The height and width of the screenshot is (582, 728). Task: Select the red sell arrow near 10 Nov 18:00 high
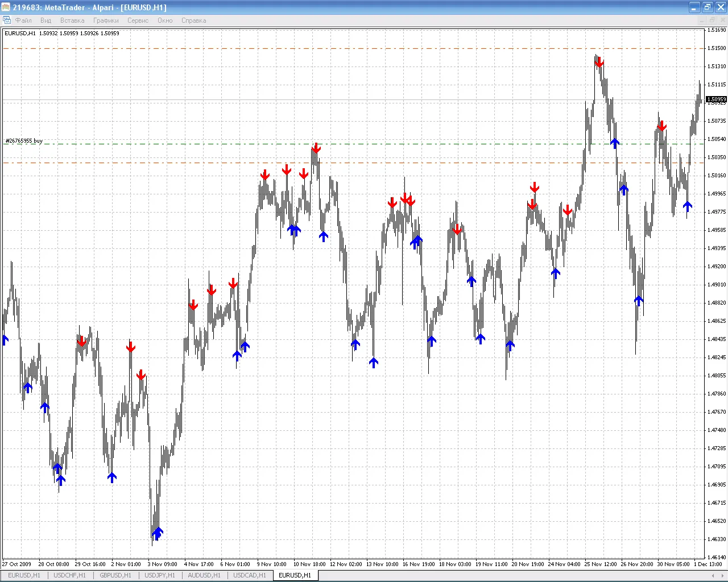(x=316, y=148)
